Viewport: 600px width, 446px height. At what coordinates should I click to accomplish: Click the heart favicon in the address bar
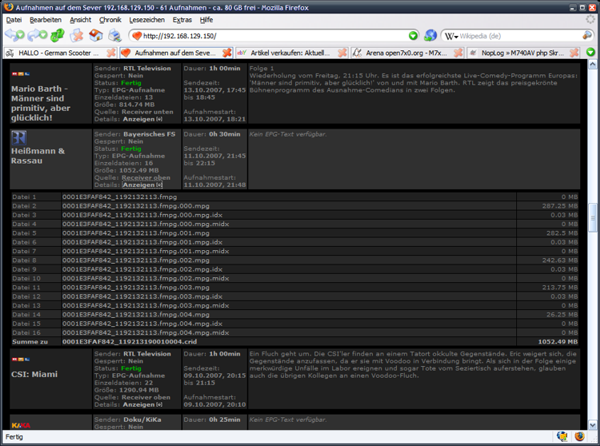pos(136,36)
